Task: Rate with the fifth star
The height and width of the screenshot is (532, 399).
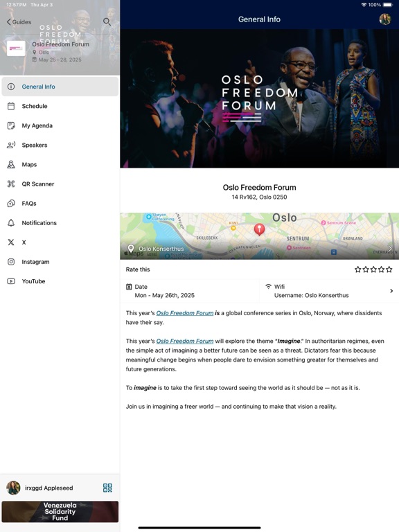Action: (389, 269)
